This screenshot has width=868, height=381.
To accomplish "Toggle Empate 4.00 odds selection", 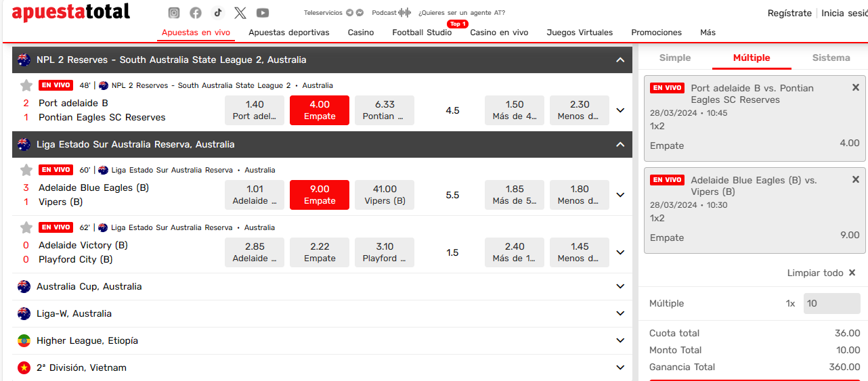I will pos(320,110).
